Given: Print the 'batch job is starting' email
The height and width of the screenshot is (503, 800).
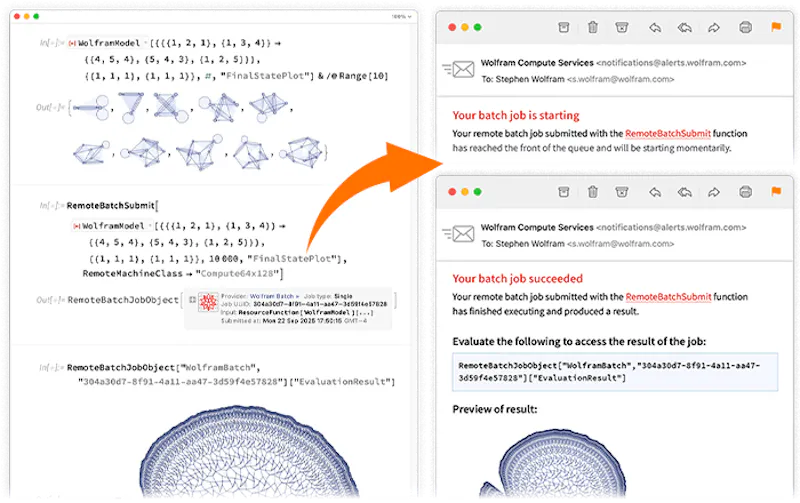Looking at the screenshot, I should [x=745, y=27].
